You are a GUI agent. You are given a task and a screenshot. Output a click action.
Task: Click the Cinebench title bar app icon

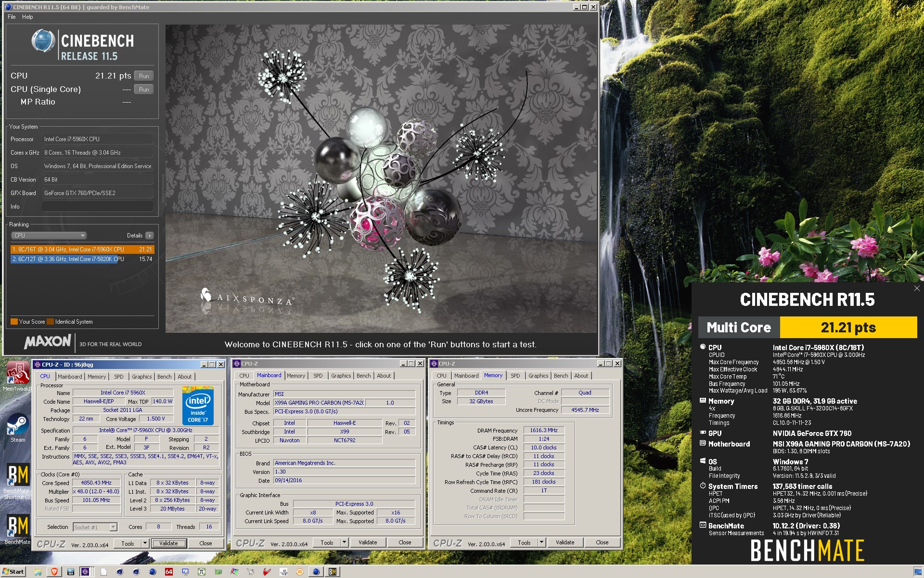[8, 7]
